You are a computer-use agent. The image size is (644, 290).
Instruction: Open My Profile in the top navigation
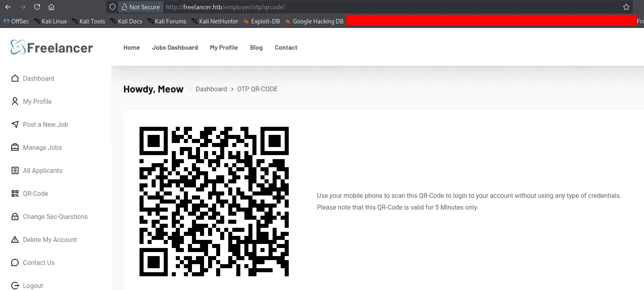click(x=224, y=48)
